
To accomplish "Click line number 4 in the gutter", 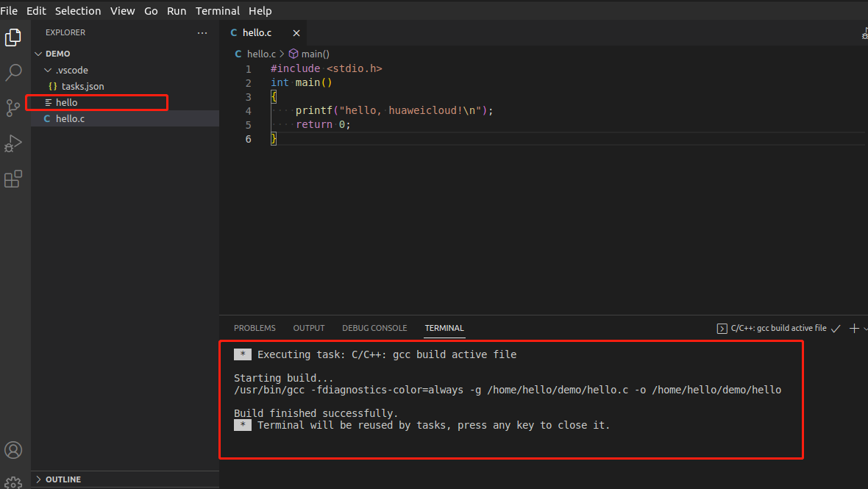I will point(248,111).
